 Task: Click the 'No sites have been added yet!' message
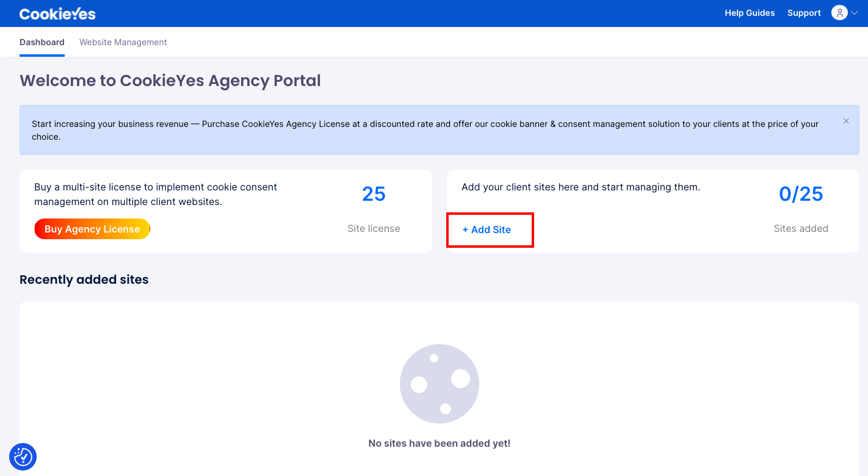click(x=439, y=444)
